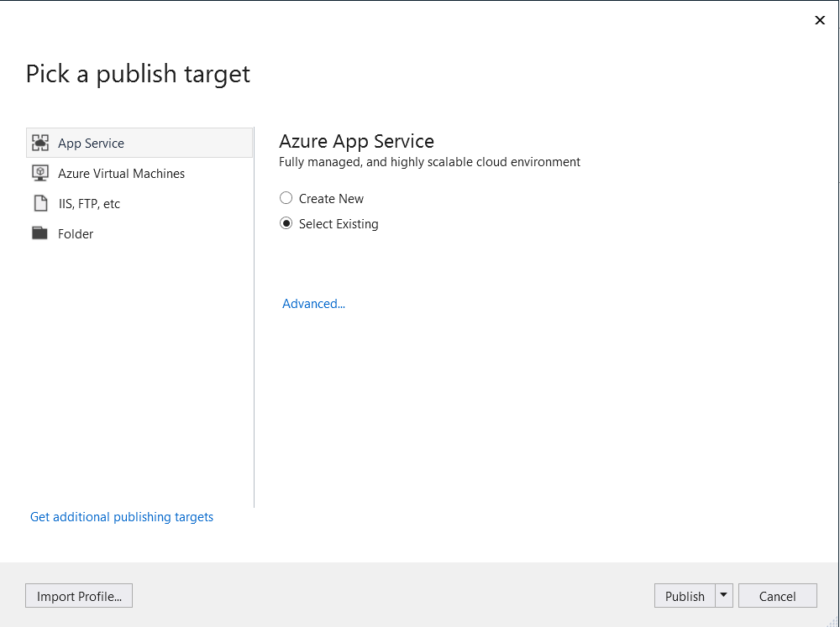Enable Create New for the App Service
Viewport: 840px width, 627px height.
tap(286, 198)
